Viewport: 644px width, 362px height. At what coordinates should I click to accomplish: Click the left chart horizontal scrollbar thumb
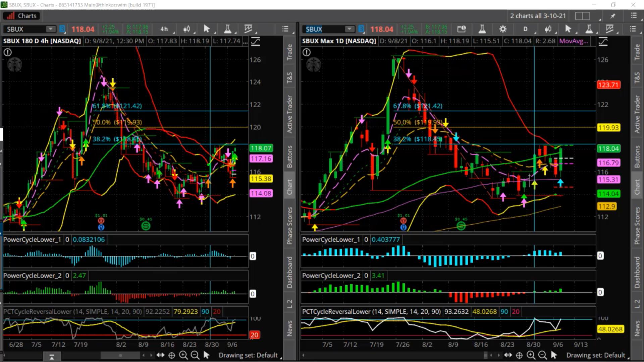(120, 355)
